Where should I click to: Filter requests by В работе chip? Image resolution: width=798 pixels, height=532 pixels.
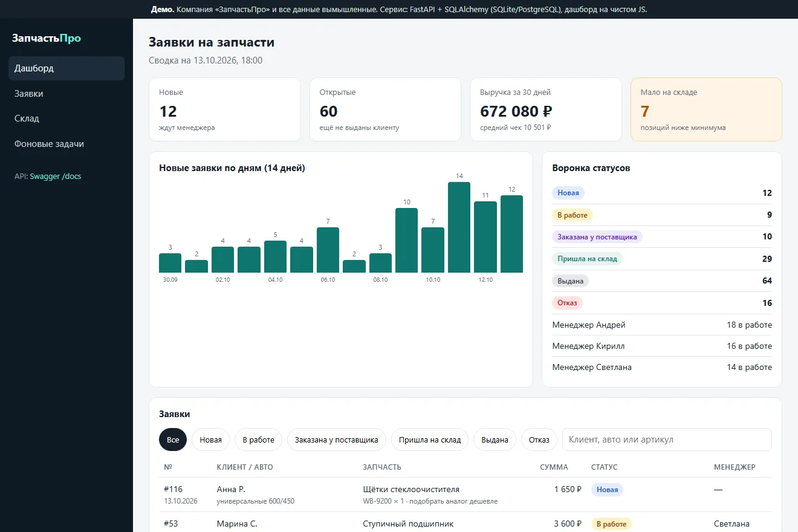pos(258,440)
